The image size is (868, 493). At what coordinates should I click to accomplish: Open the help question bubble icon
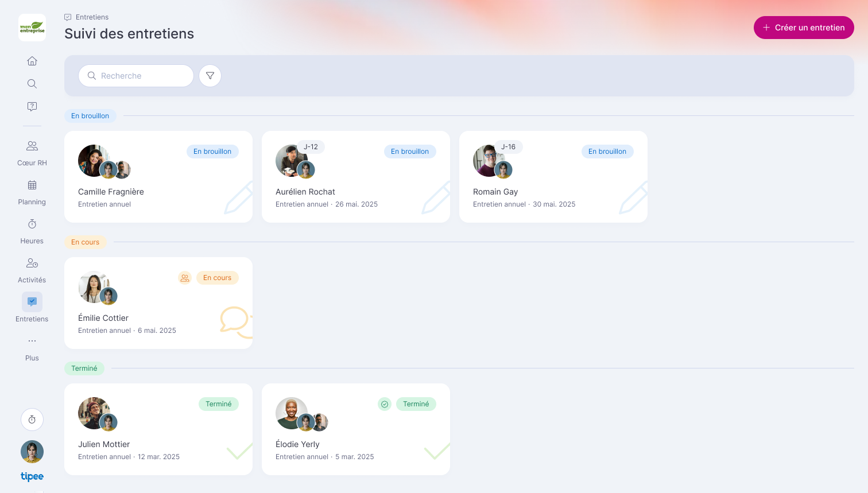[32, 107]
